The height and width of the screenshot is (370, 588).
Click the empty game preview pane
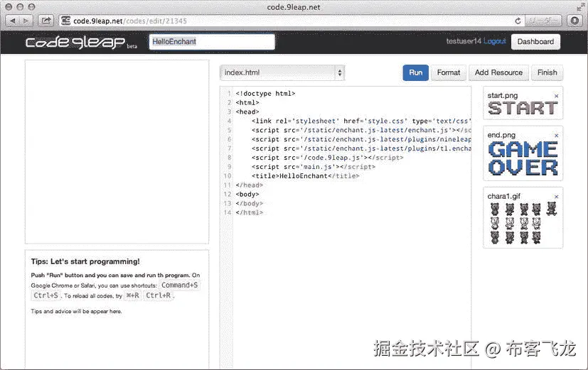tap(117, 152)
